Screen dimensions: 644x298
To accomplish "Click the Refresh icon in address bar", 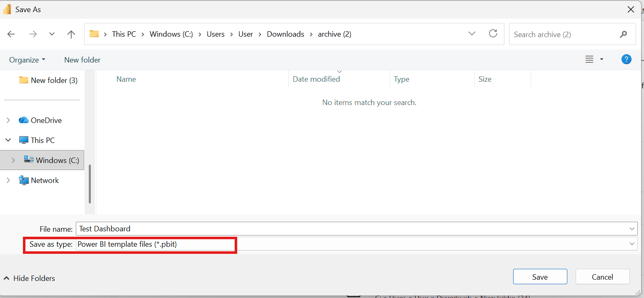I will [493, 34].
